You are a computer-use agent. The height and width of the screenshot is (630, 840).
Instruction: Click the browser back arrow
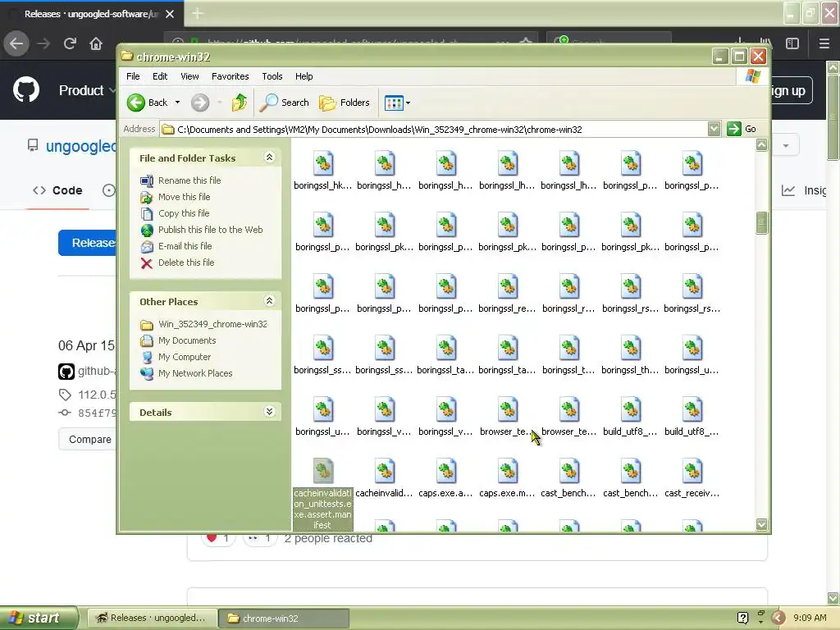click(16, 43)
